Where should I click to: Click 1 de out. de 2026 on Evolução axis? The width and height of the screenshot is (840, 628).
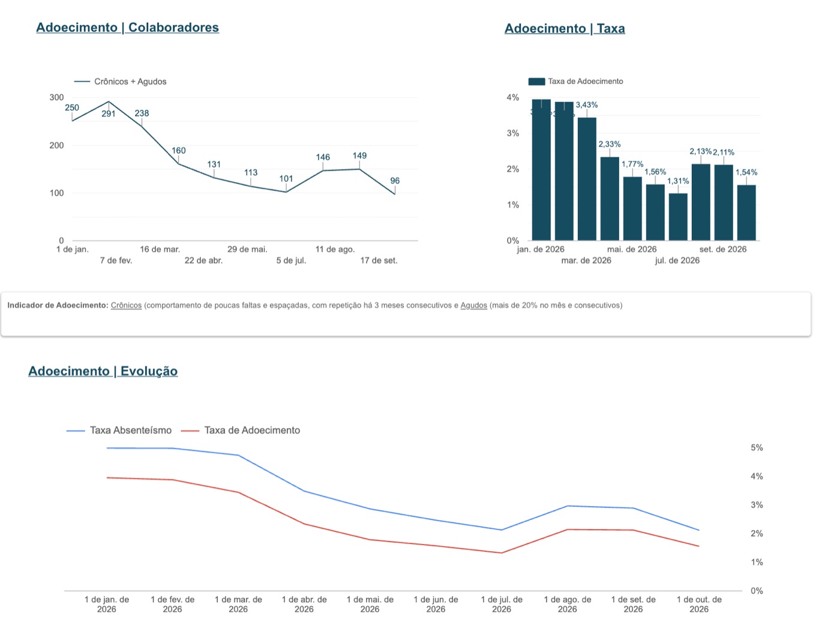click(699, 605)
